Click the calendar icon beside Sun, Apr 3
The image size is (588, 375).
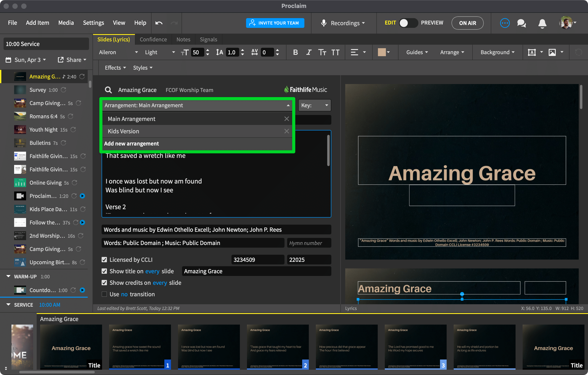[x=8, y=60]
